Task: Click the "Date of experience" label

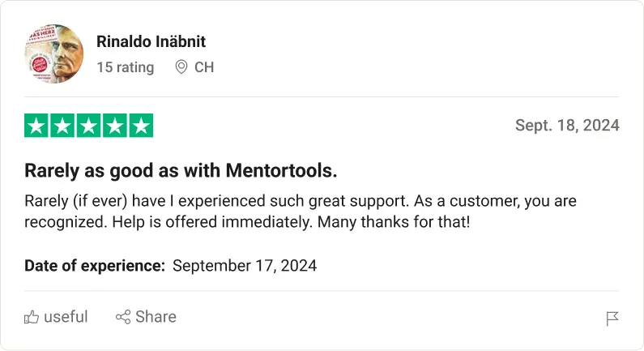Action: pyautogui.click(x=95, y=265)
